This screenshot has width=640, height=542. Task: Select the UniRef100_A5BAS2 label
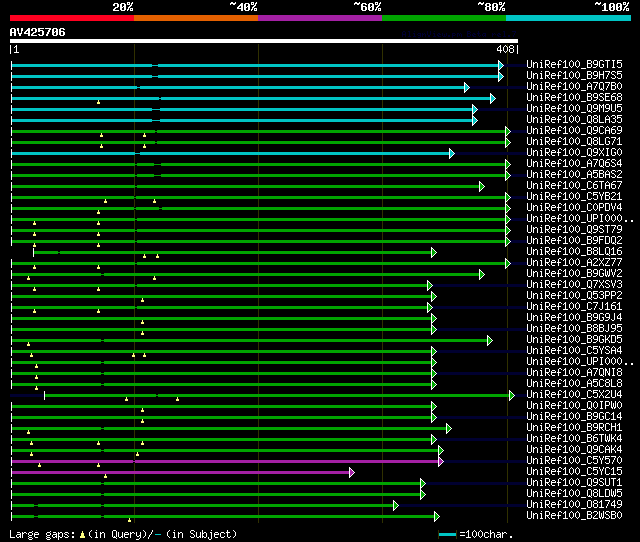[x=574, y=175]
